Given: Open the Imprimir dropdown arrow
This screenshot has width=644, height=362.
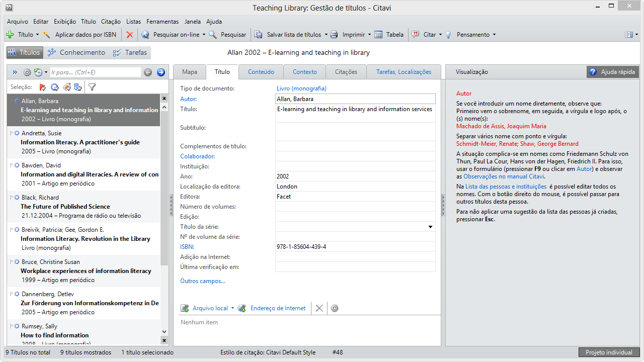Looking at the screenshot, I should [369, 35].
